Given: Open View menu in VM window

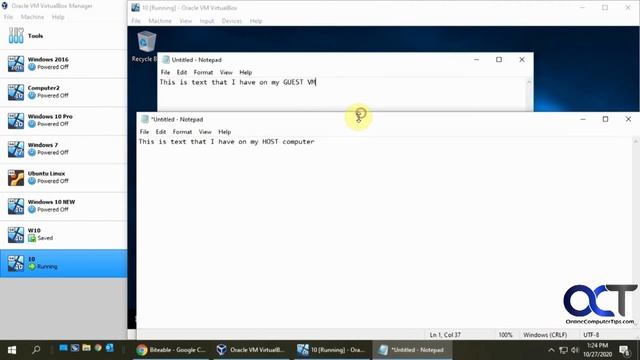Looking at the screenshot, I should pos(185,21).
